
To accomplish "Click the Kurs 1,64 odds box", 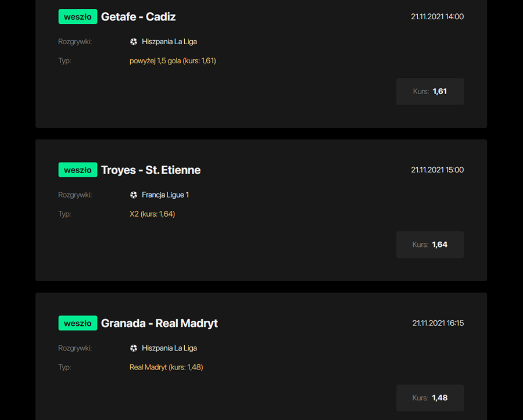I will (x=430, y=245).
